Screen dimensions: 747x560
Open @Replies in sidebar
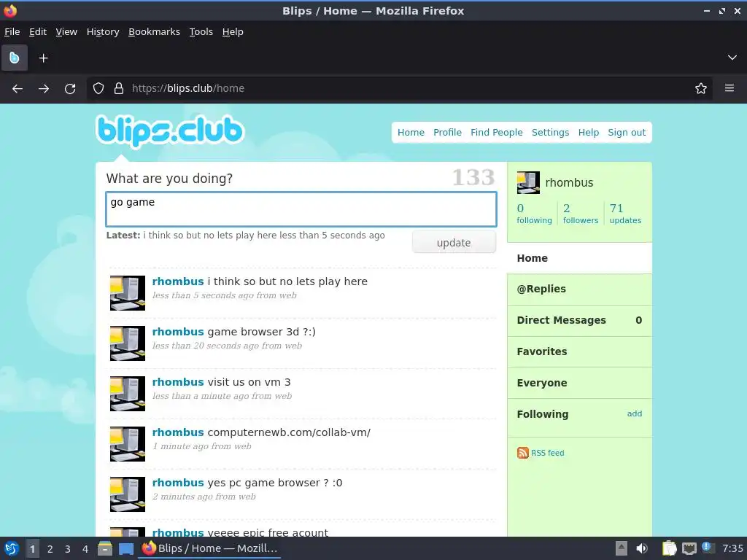coord(579,289)
